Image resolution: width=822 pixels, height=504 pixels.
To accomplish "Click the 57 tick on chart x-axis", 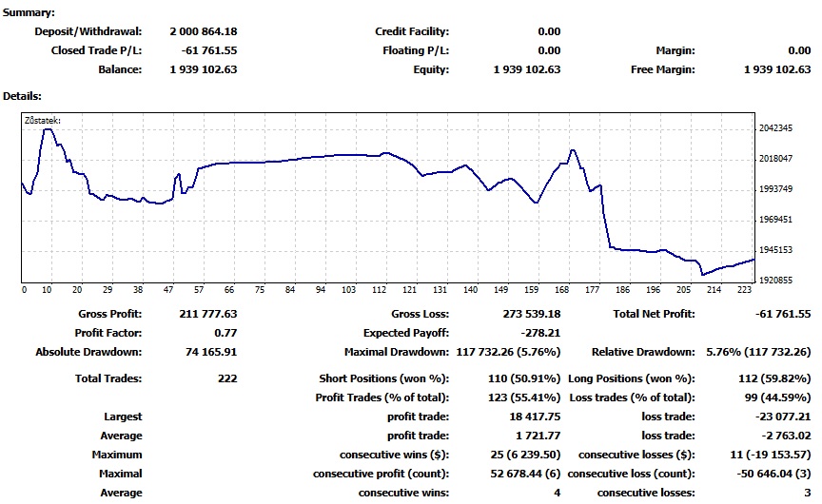I will 199,290.
